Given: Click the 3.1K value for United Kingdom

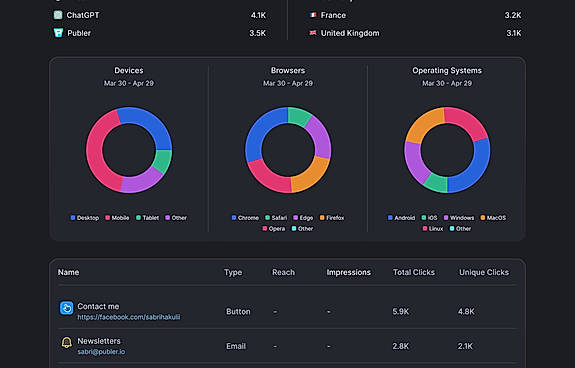Looking at the screenshot, I should coord(514,33).
